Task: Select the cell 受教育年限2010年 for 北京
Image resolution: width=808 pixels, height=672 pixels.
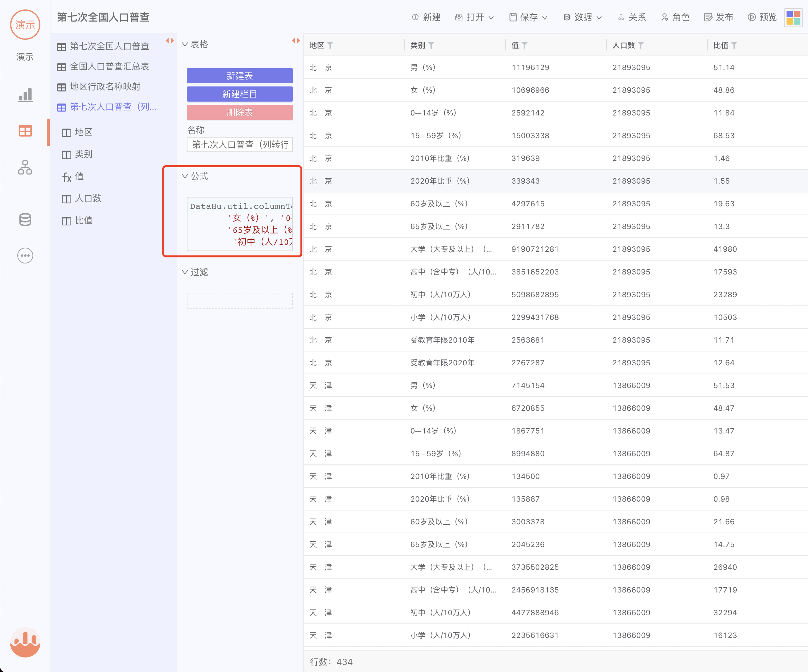Action: pyautogui.click(x=443, y=340)
